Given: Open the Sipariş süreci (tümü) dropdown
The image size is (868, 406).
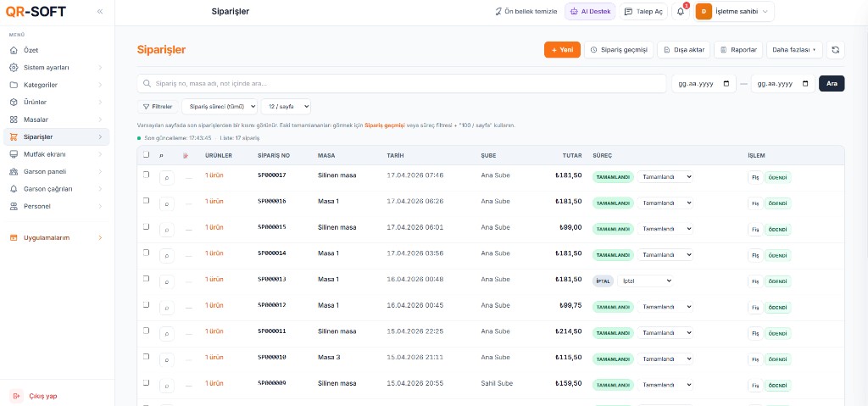Looking at the screenshot, I should click(x=221, y=107).
